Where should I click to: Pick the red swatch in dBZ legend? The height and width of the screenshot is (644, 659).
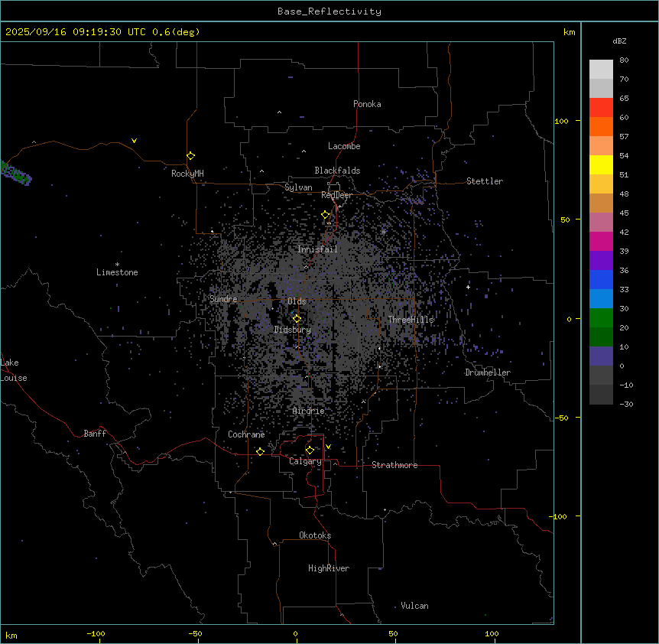coord(601,108)
